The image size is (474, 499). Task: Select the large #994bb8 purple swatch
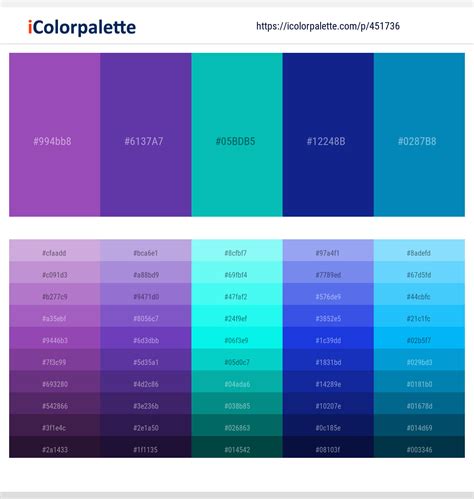[55, 135]
